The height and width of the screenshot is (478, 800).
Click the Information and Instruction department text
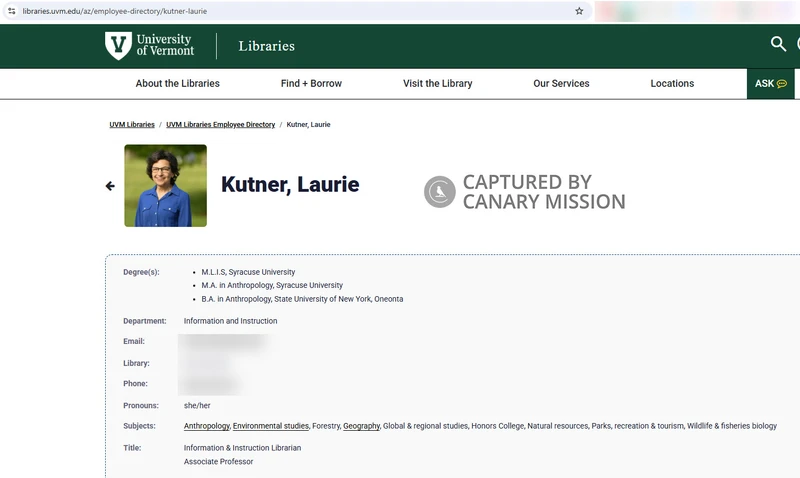pyautogui.click(x=231, y=321)
